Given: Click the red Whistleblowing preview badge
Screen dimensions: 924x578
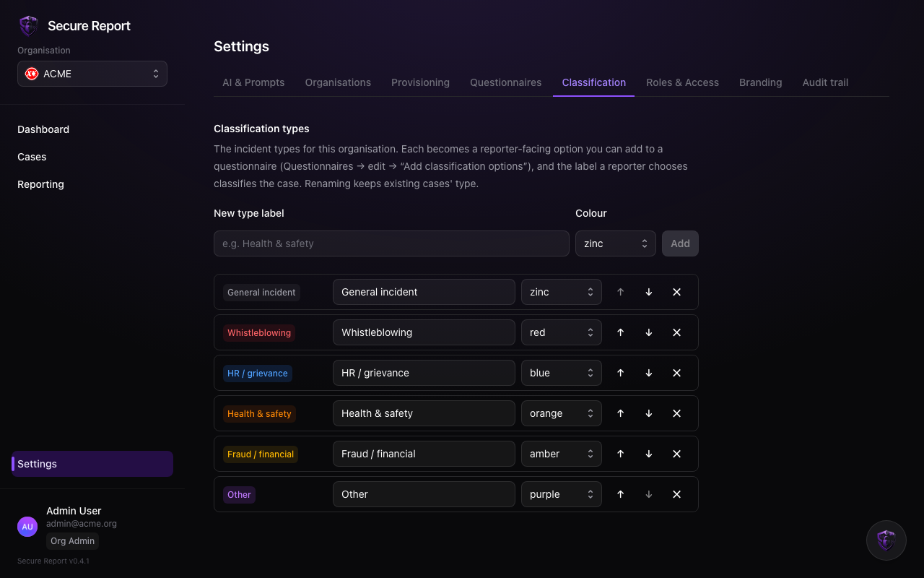Looking at the screenshot, I should click(x=259, y=333).
